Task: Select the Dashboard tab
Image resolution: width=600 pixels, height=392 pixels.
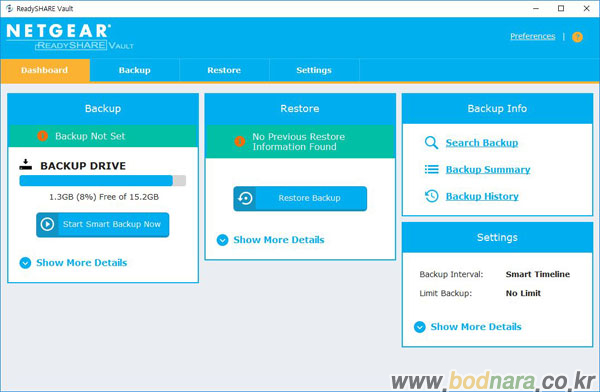Action: click(45, 70)
